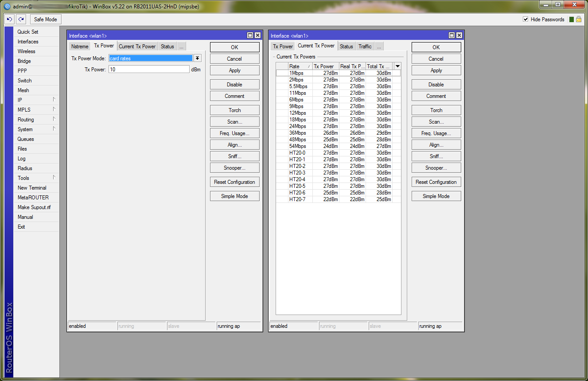Click Scan... button in left window
This screenshot has height=381, width=588.
[x=235, y=122]
